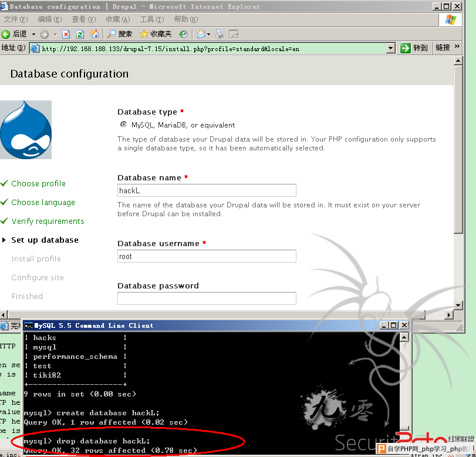Go to Home page icon
476x457 pixels.
tap(94, 34)
